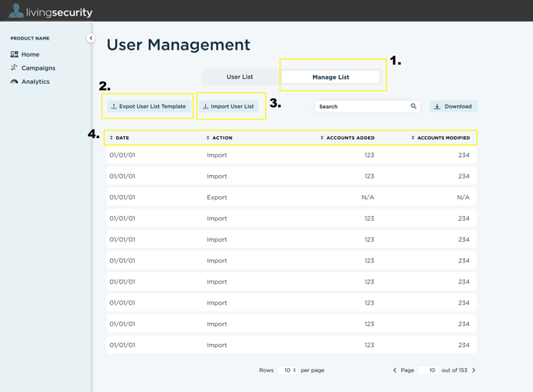Collapse the sidebar with the chevron button
Screen dimensions: 533x392
(x=91, y=38)
